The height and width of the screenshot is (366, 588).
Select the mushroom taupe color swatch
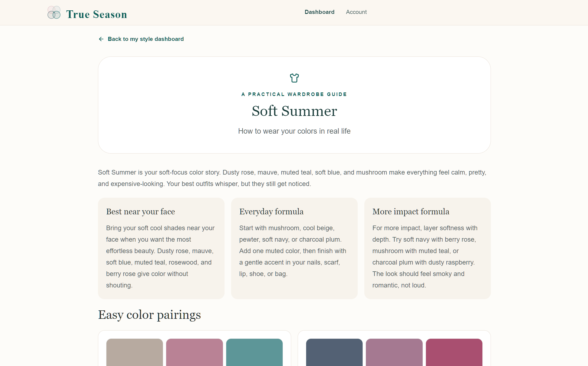(135, 352)
